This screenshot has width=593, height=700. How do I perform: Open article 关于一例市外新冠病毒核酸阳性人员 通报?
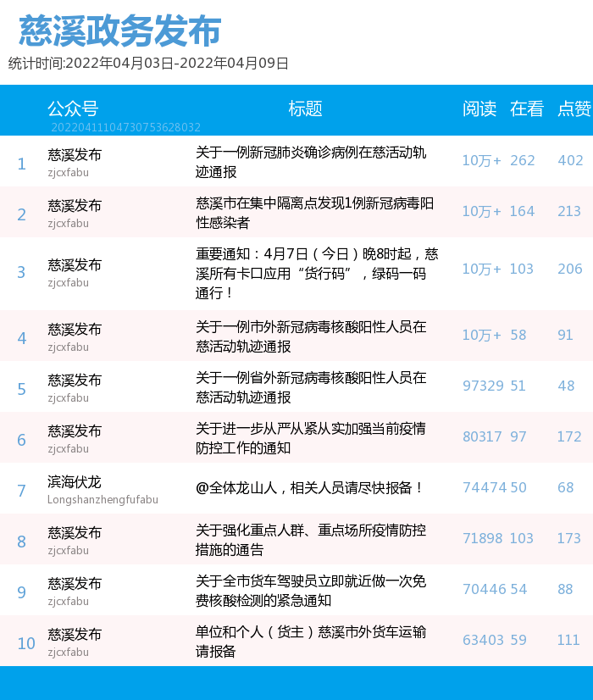[311, 336]
